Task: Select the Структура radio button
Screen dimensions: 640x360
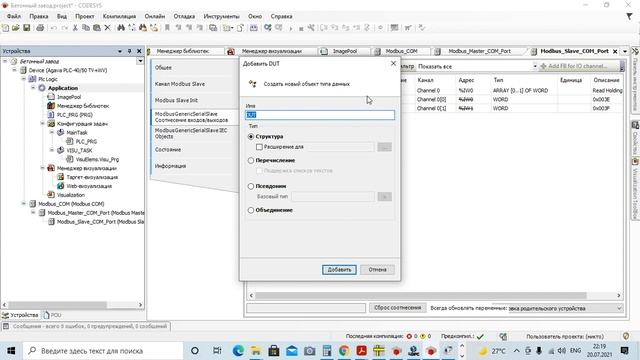Action: coord(251,136)
